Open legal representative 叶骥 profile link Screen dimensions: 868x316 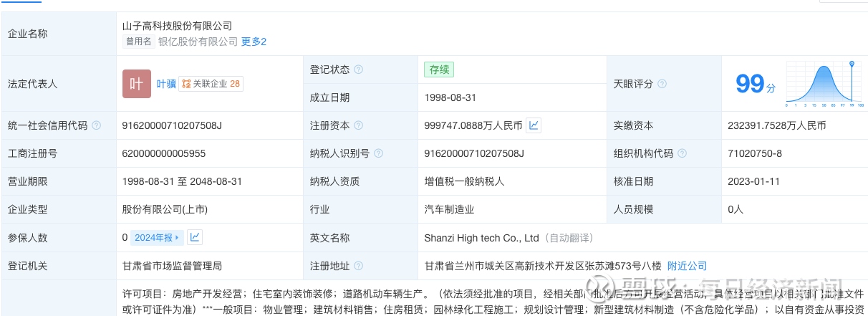click(166, 84)
